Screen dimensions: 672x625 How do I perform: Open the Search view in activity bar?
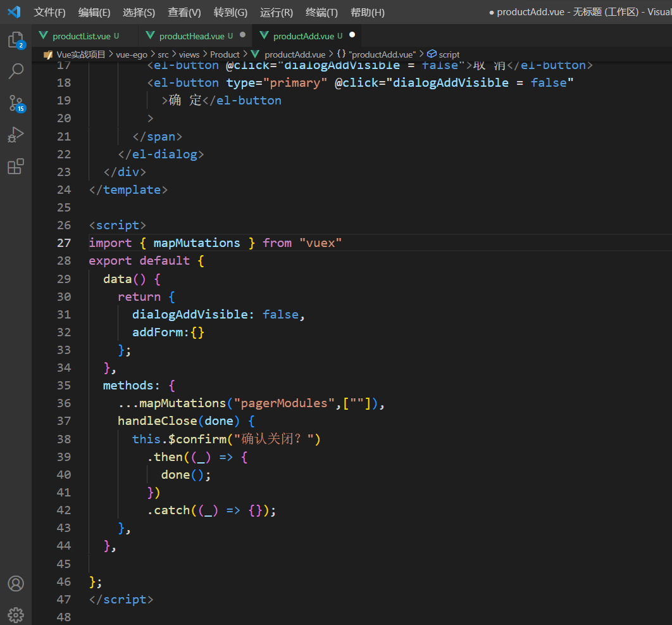point(16,71)
